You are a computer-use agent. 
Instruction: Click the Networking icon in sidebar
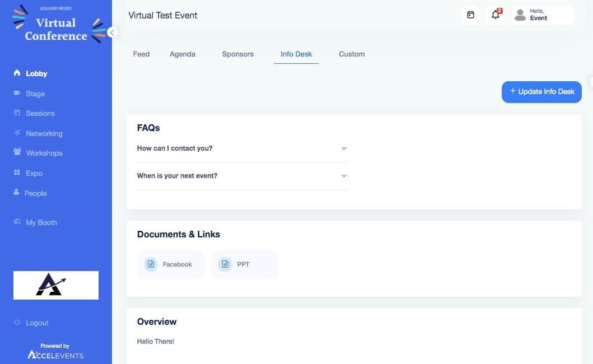pyautogui.click(x=17, y=133)
